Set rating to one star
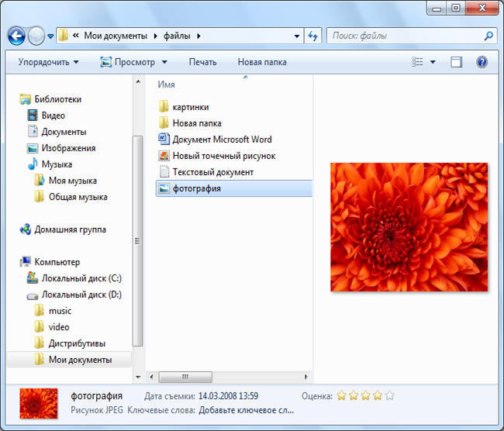 tap(341, 395)
